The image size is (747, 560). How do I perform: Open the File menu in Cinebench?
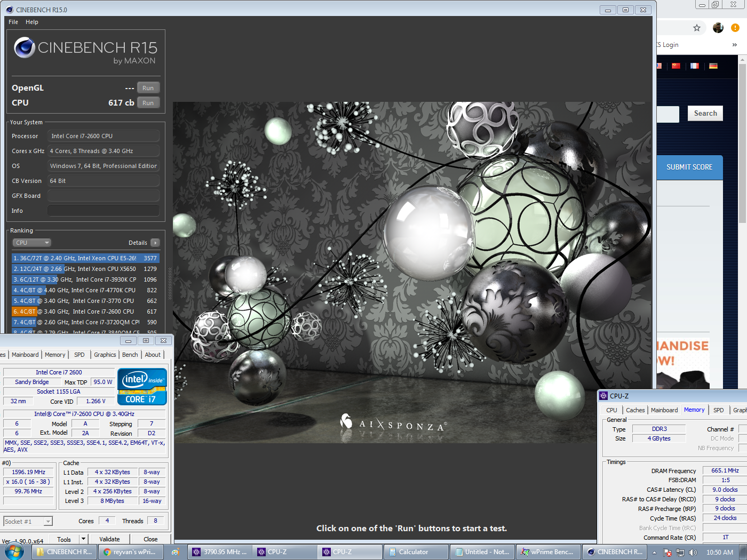pos(13,22)
